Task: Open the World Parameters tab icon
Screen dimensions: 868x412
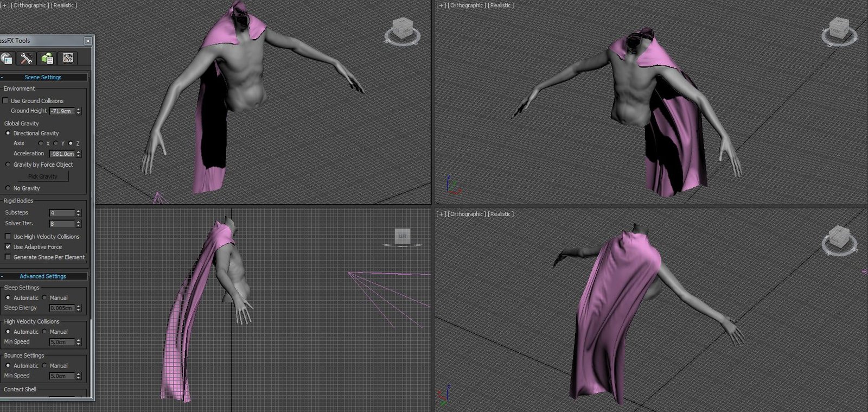Action: (7, 58)
